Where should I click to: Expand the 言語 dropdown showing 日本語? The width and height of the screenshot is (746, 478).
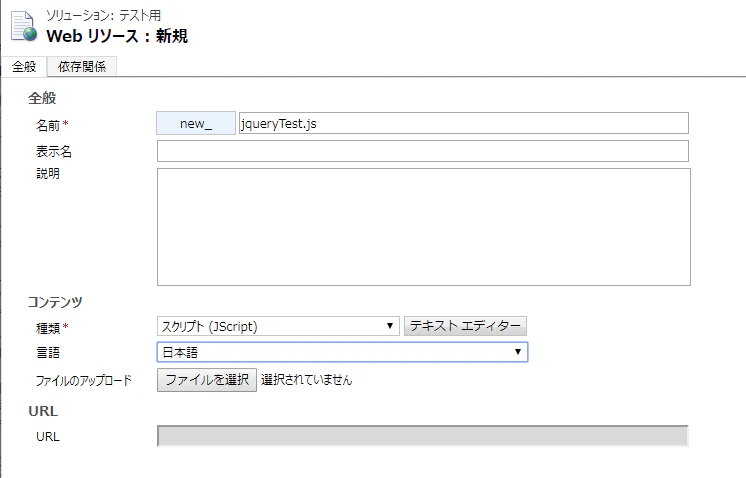point(342,352)
